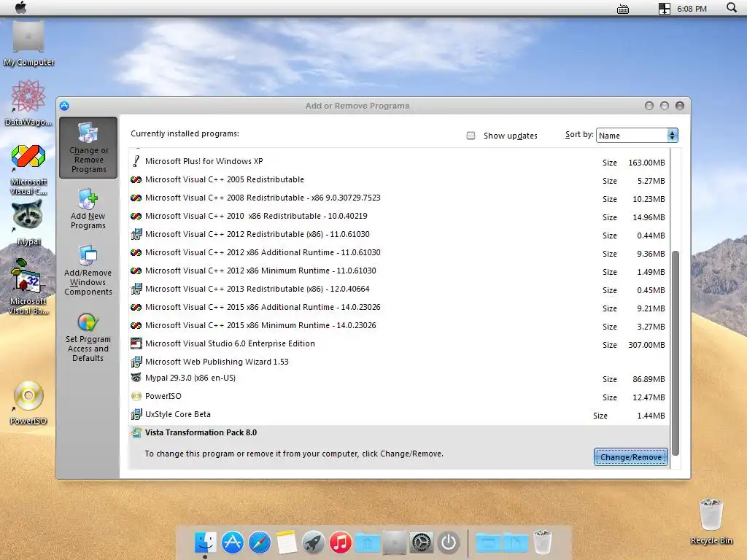Open the Sort by Name dropdown
The height and width of the screenshot is (560, 747).
coord(637,136)
